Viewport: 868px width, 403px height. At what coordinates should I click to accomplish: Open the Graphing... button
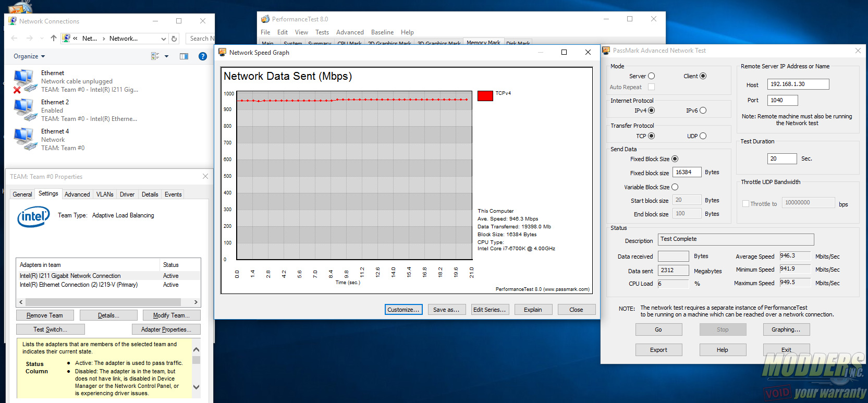click(x=786, y=329)
